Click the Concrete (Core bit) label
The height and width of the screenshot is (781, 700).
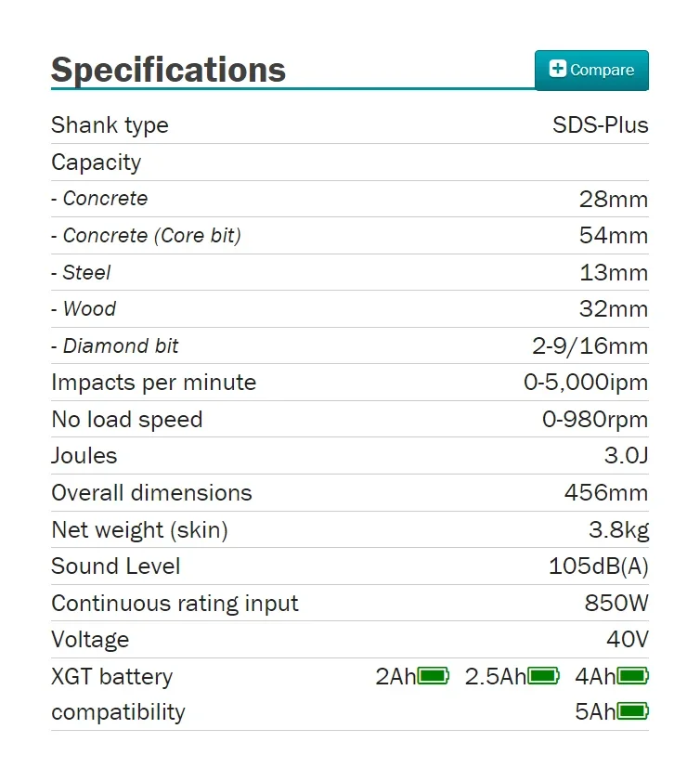146,236
